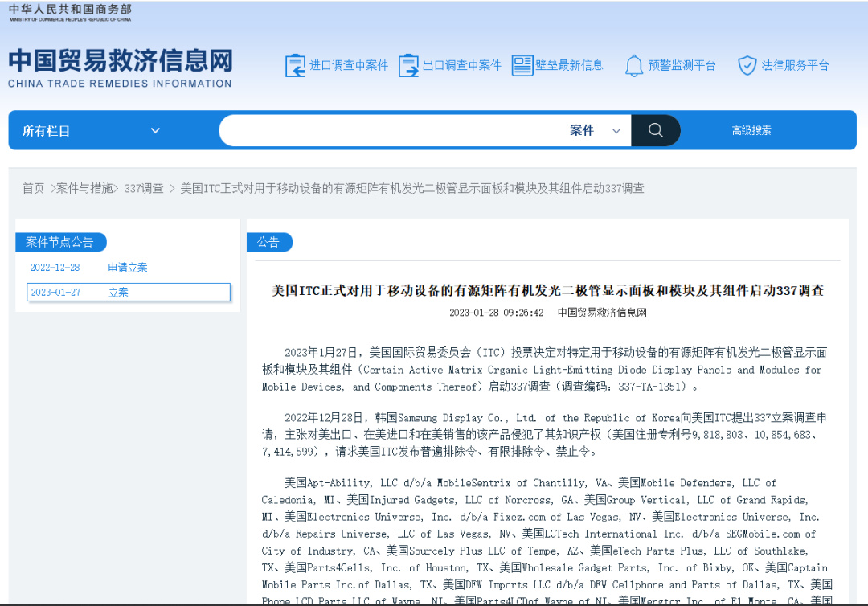Click the import investigation cases icon
Image resolution: width=868 pixels, height=606 pixels.
coord(296,66)
